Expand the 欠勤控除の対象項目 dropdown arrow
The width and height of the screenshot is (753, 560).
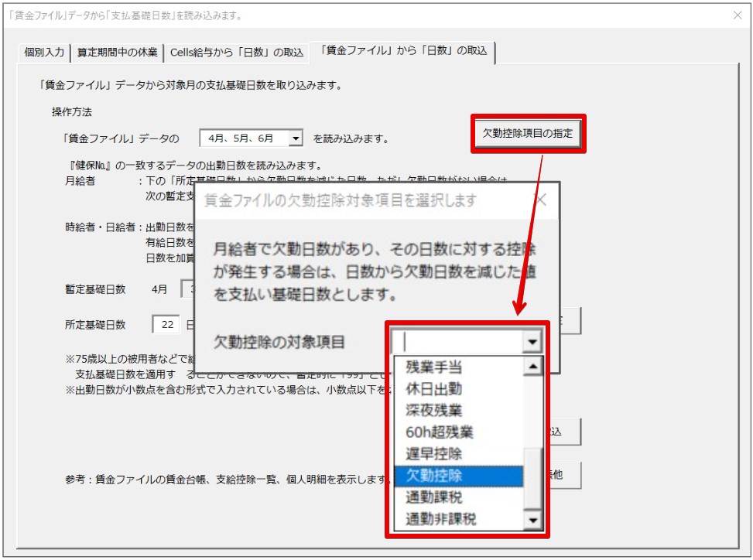tap(532, 342)
